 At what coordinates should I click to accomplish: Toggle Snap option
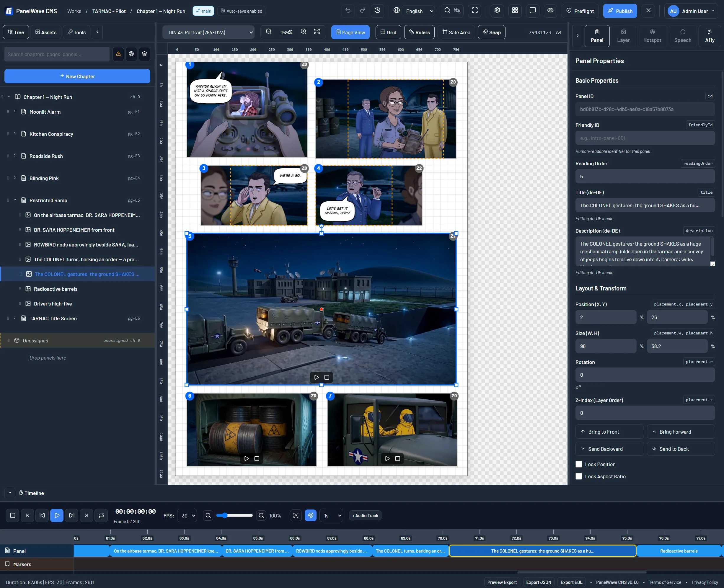(x=492, y=32)
